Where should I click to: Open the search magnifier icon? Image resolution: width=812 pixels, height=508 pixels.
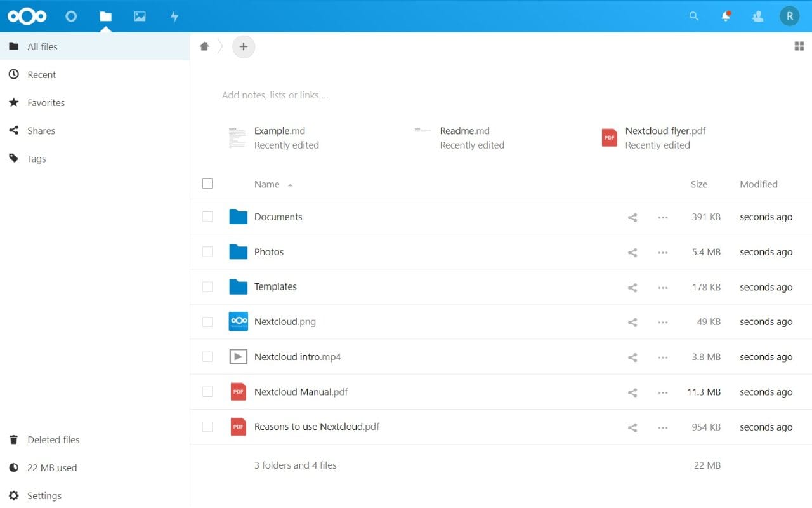[x=694, y=17]
